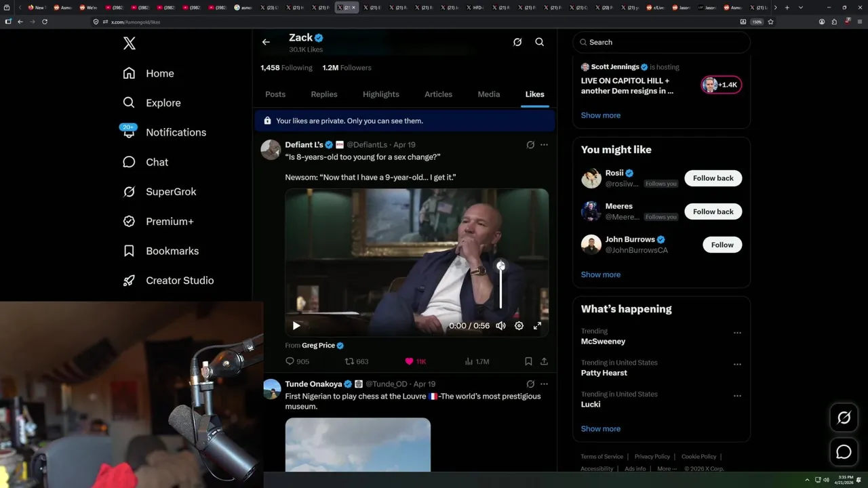Open the Tunde Onakoya post image
The image size is (868, 488).
(357, 445)
